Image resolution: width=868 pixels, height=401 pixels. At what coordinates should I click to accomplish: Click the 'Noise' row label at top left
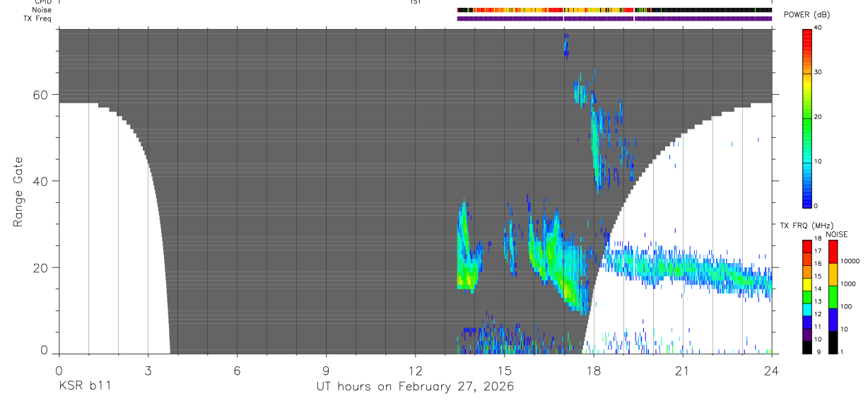tap(42, 10)
